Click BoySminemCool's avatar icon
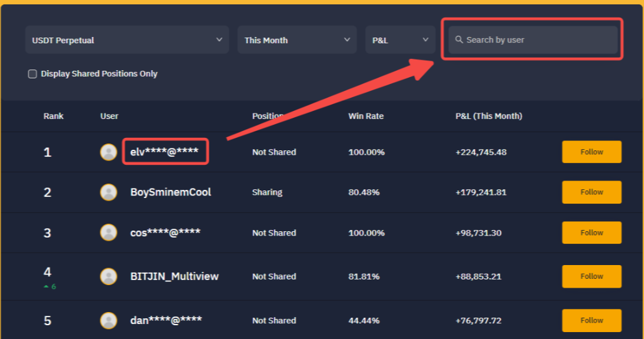Viewport: 644px width, 339px height. 109,192
